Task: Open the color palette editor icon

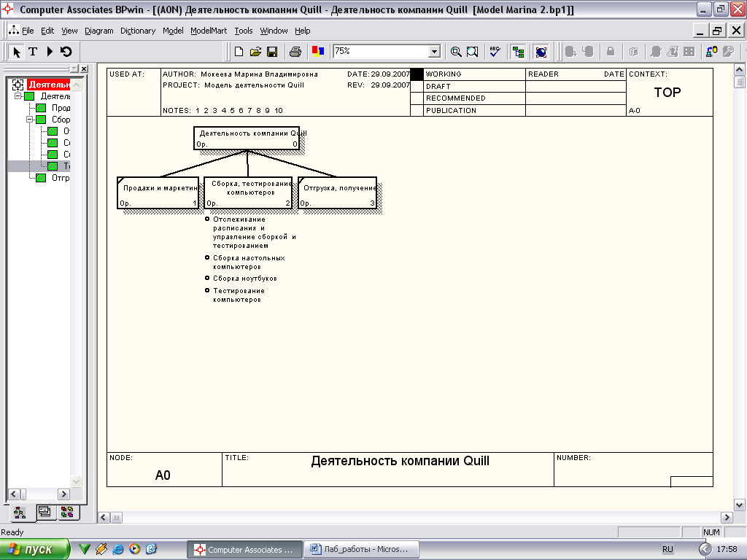Action: point(317,52)
